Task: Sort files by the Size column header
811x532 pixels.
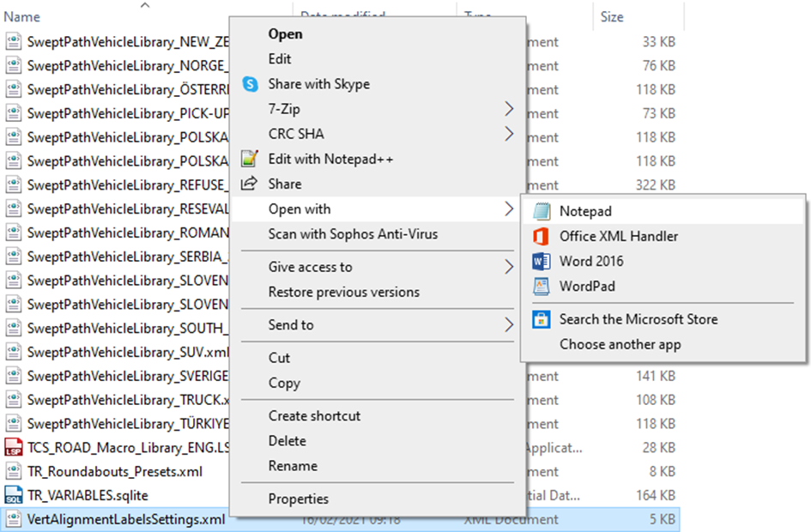Action: (x=613, y=16)
